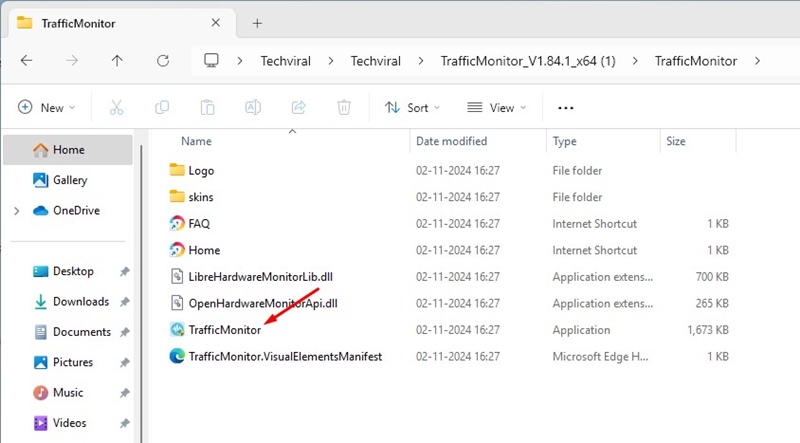This screenshot has height=443, width=800.
Task: Select Home in the navigation pane
Action: coord(68,150)
